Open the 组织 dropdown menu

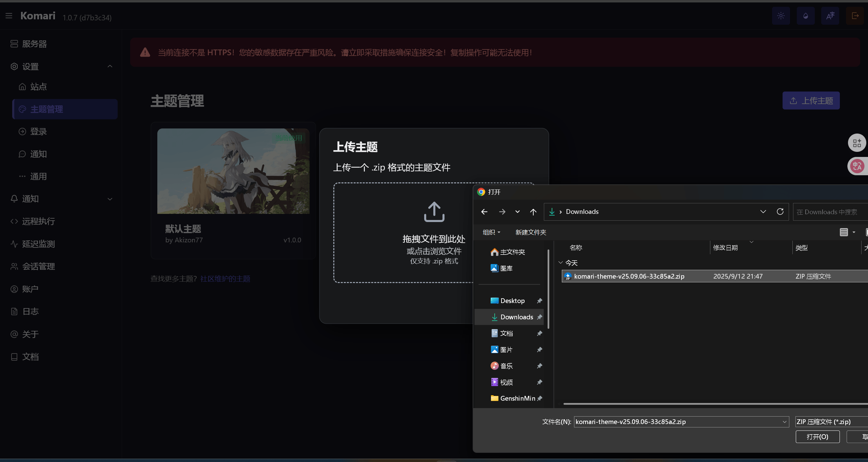[491, 232]
